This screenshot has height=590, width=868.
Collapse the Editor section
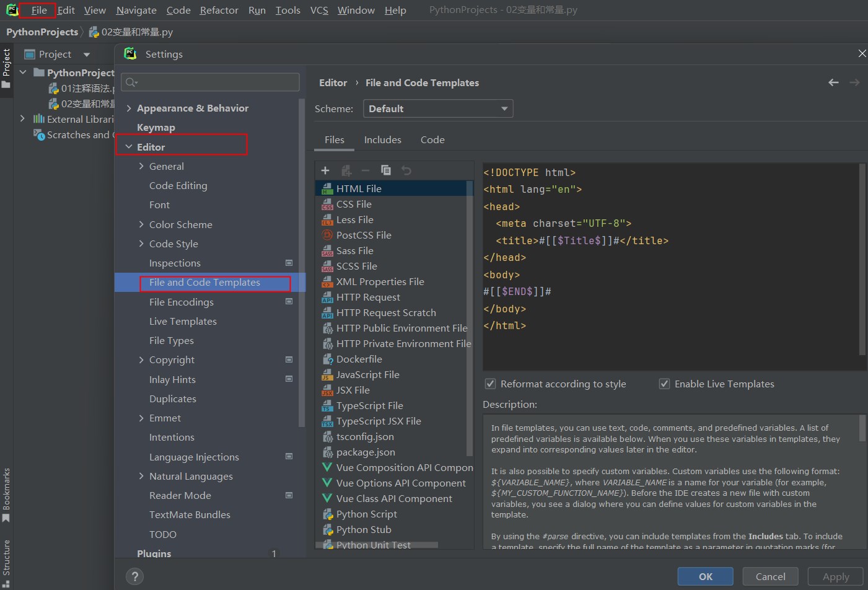point(129,147)
